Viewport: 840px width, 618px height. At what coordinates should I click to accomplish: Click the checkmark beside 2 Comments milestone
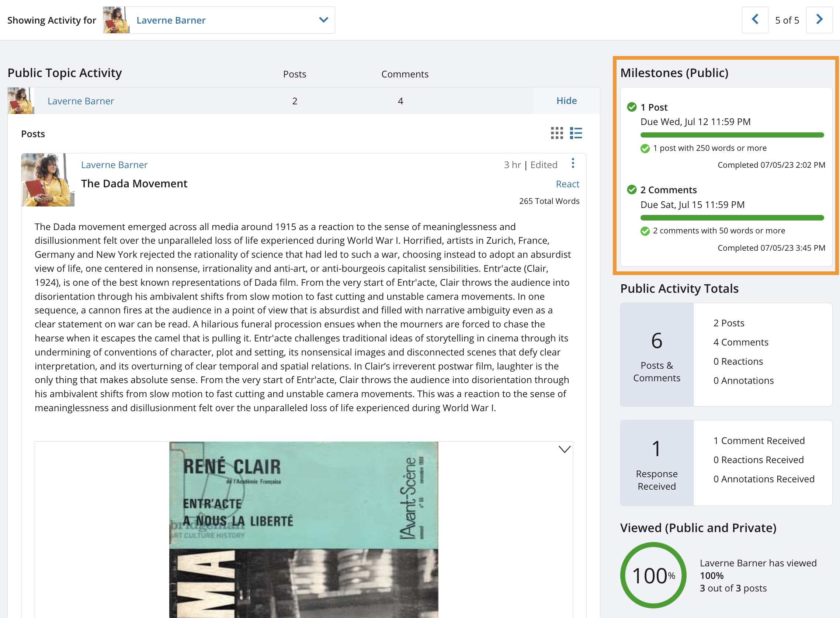pos(632,190)
